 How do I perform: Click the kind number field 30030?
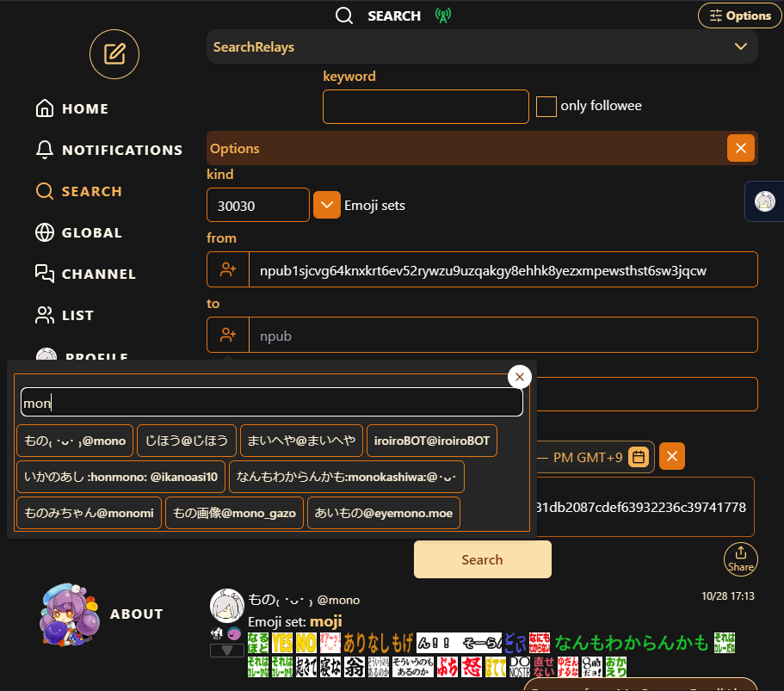point(258,205)
